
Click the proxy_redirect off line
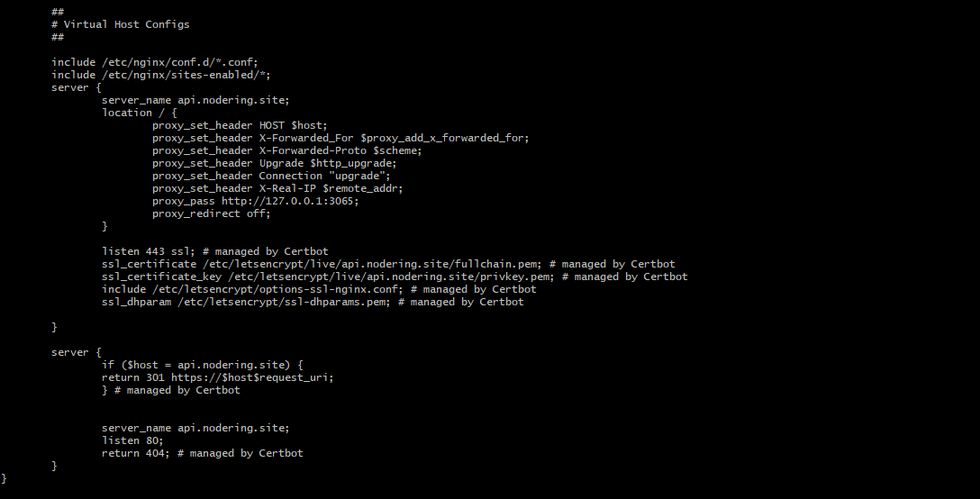tap(212, 213)
